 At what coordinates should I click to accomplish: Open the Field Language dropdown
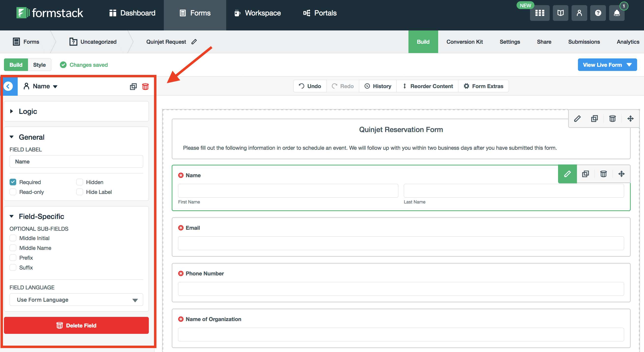[76, 299]
